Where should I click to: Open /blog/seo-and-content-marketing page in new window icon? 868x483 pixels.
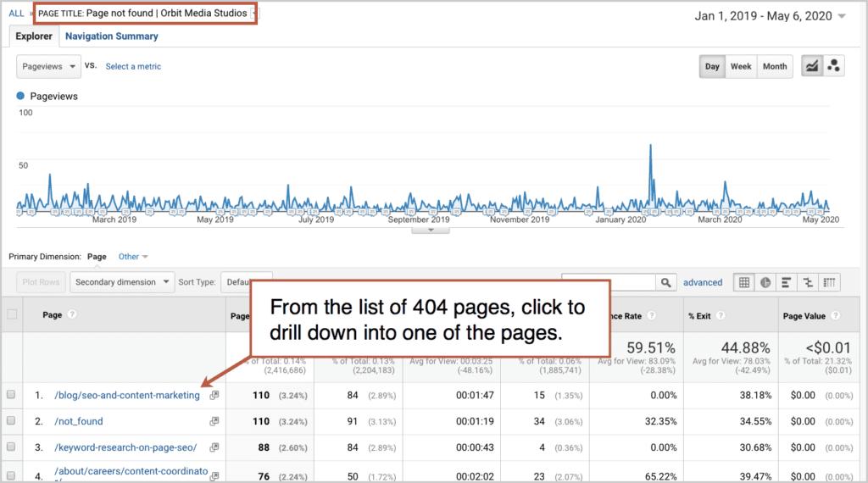214,395
